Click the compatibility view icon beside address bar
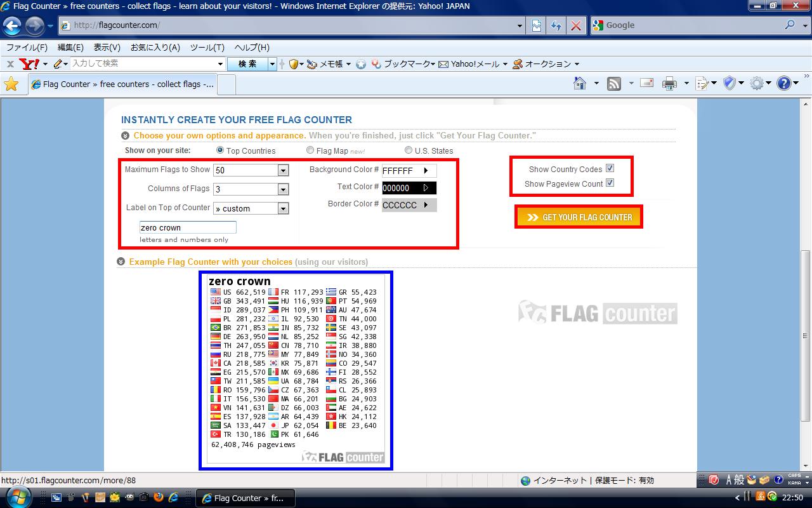 click(x=537, y=25)
